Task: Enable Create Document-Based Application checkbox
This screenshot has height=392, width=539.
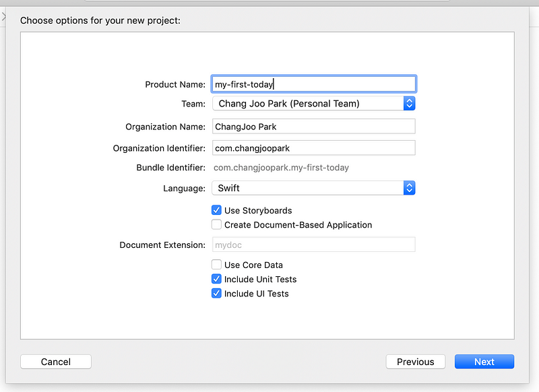Action: point(216,224)
